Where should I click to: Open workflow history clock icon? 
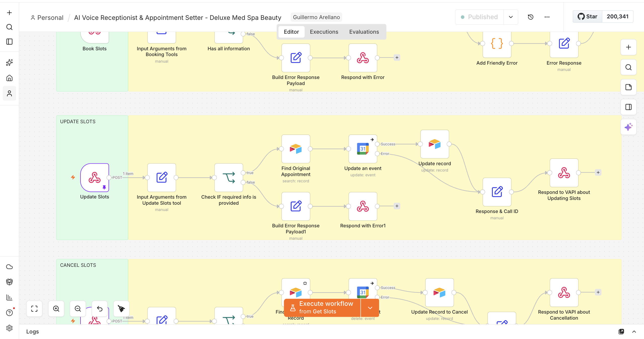pyautogui.click(x=531, y=17)
